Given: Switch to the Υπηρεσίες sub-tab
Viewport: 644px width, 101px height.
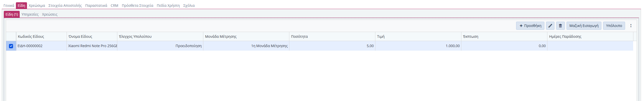Looking at the screenshot, I should pyautogui.click(x=30, y=14).
